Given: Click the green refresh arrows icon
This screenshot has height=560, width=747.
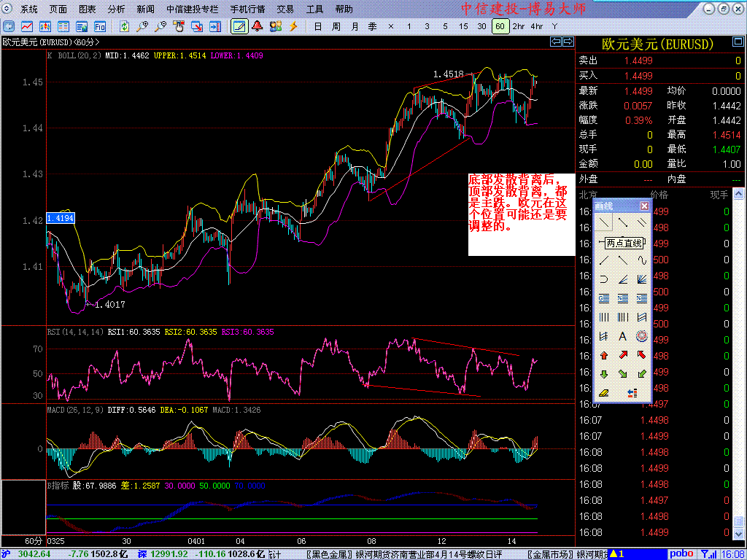Looking at the screenshot, I should click(124, 27).
